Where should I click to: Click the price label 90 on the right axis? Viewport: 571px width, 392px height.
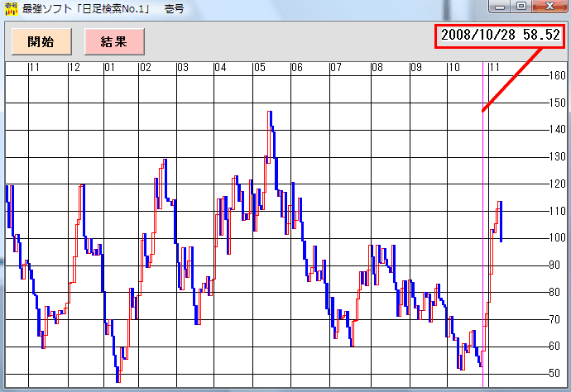click(554, 265)
